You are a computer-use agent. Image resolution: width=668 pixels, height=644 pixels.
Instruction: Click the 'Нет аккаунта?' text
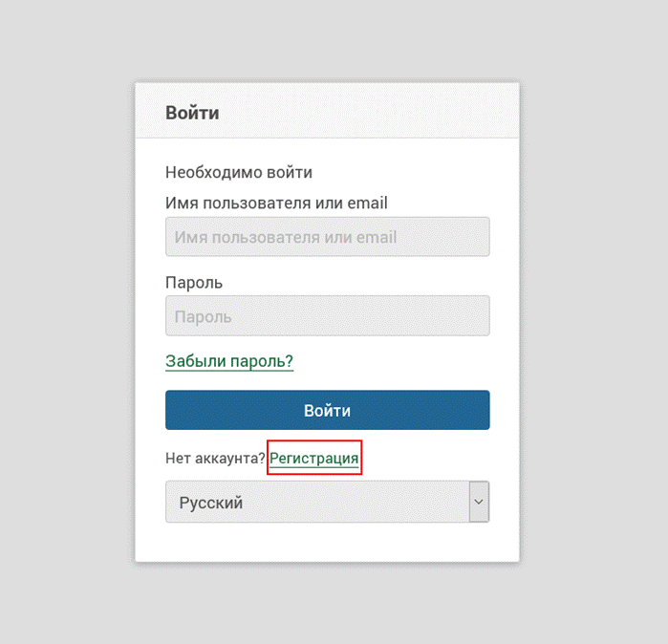pyautogui.click(x=215, y=459)
